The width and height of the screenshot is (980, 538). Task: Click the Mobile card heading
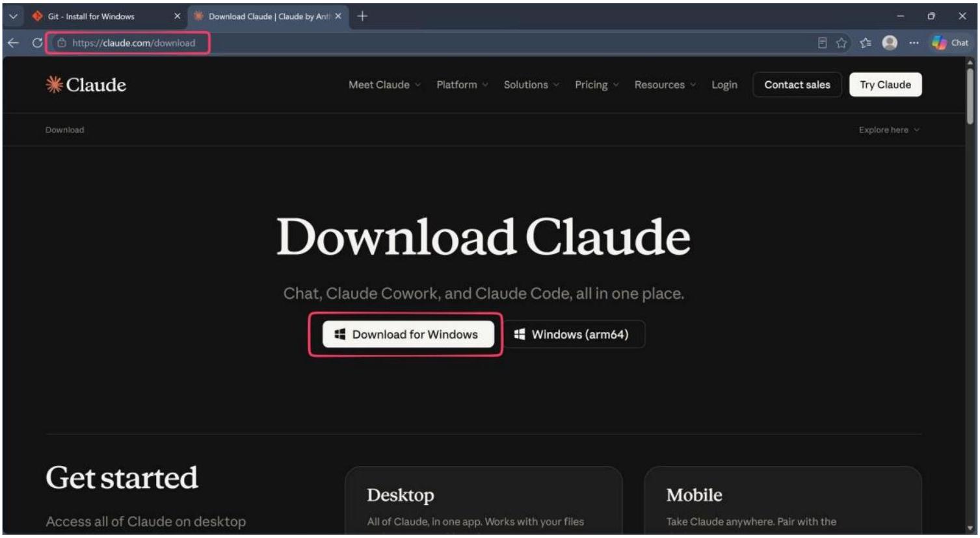pos(694,495)
